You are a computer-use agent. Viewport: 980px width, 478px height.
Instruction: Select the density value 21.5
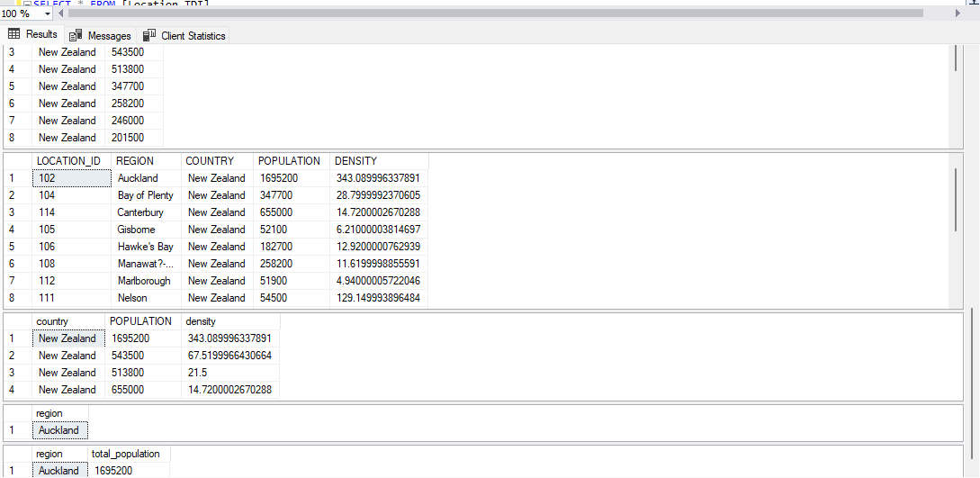click(230, 373)
